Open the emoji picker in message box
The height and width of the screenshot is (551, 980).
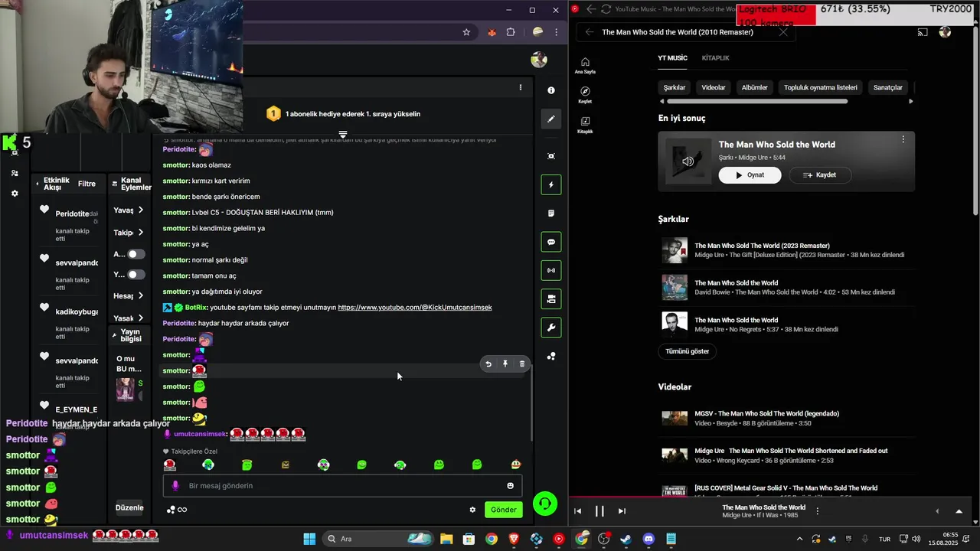tap(511, 486)
